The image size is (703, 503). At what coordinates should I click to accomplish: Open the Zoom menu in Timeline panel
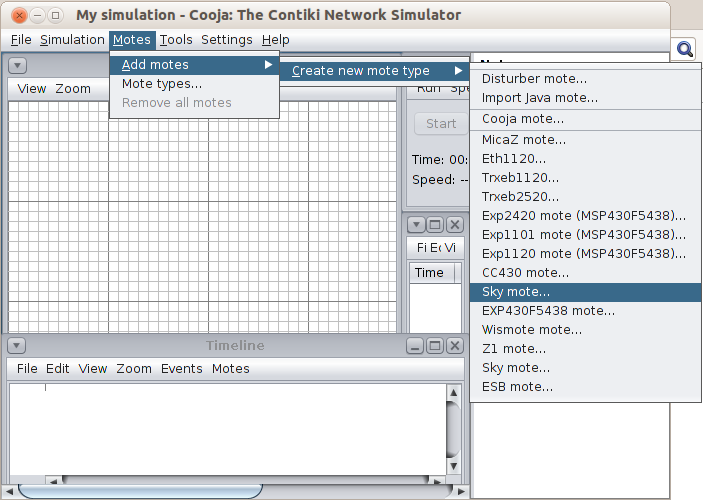click(x=133, y=369)
